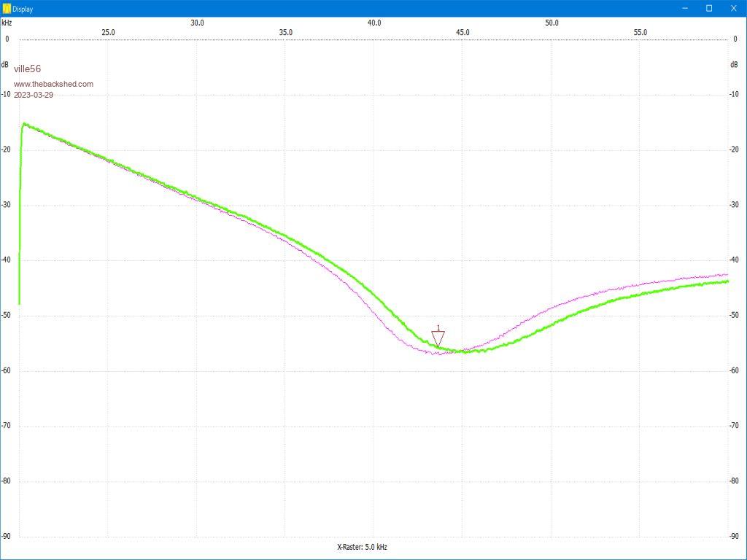This screenshot has width=747, height=560.
Task: Click the right dB axis label
Action: [x=734, y=65]
